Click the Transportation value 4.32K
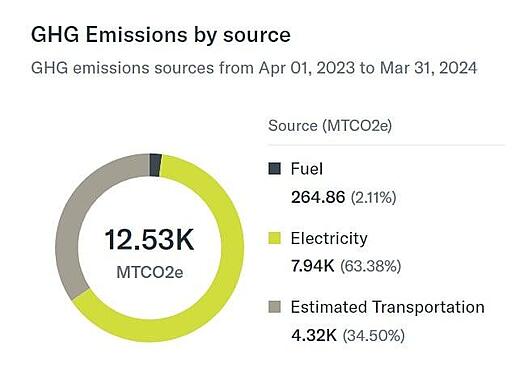 point(314,335)
